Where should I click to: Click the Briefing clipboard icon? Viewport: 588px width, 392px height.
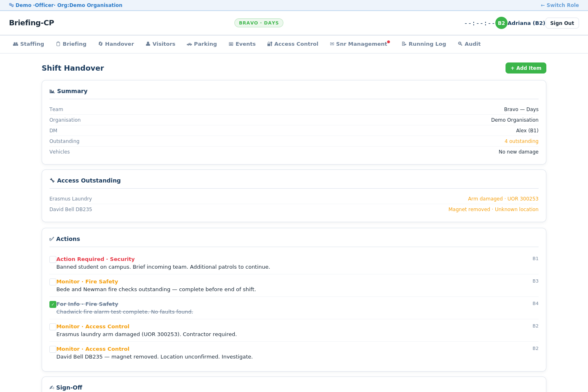(58, 44)
